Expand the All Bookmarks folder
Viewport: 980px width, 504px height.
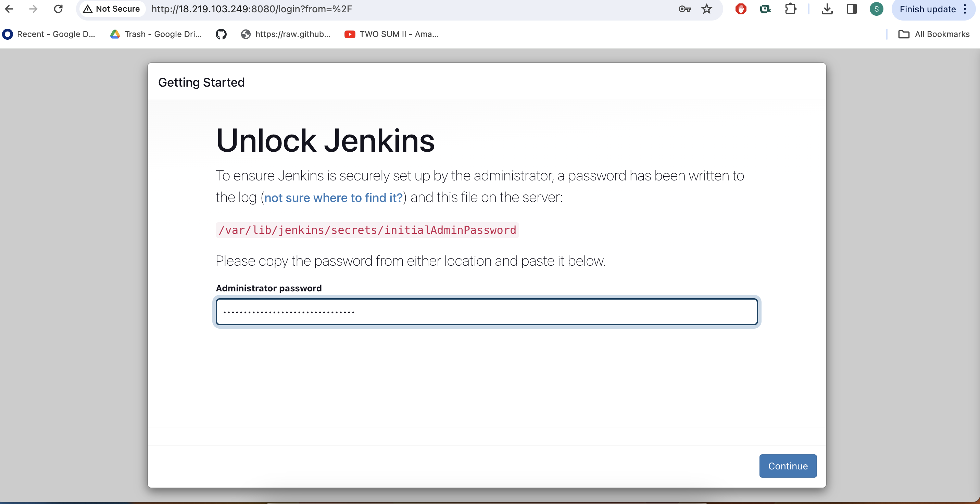[934, 34]
